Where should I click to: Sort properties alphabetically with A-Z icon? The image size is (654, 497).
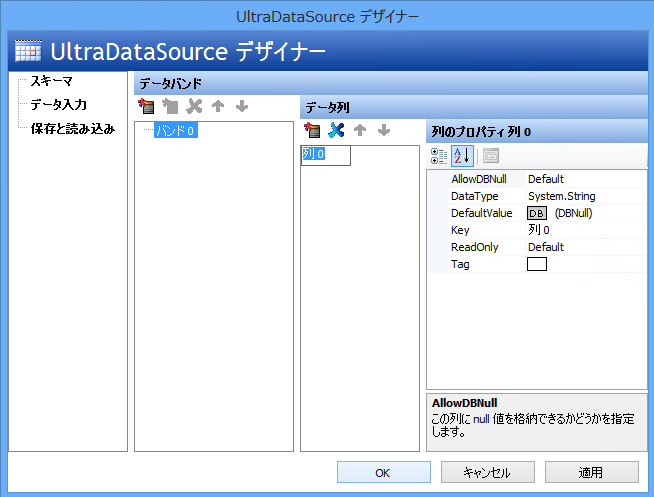(462, 156)
